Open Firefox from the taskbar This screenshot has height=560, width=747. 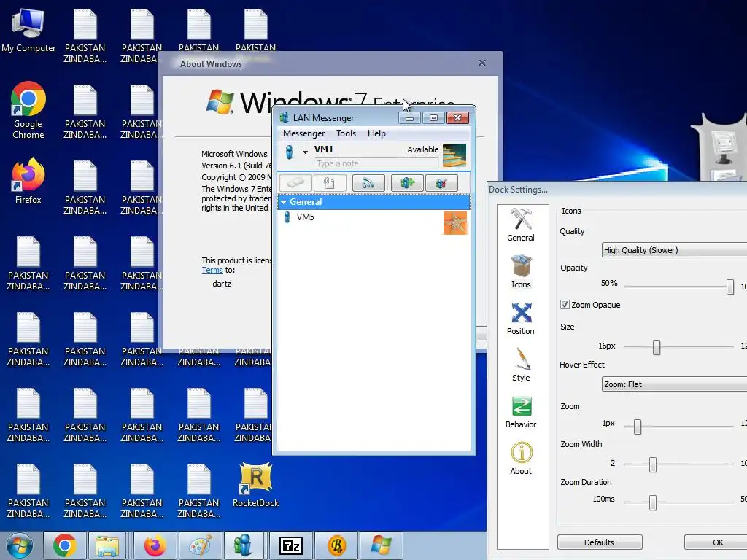(155, 545)
